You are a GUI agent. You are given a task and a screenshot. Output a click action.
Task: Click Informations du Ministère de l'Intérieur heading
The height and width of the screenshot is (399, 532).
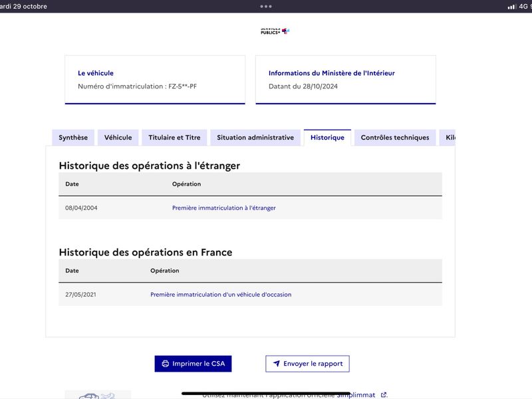331,73
